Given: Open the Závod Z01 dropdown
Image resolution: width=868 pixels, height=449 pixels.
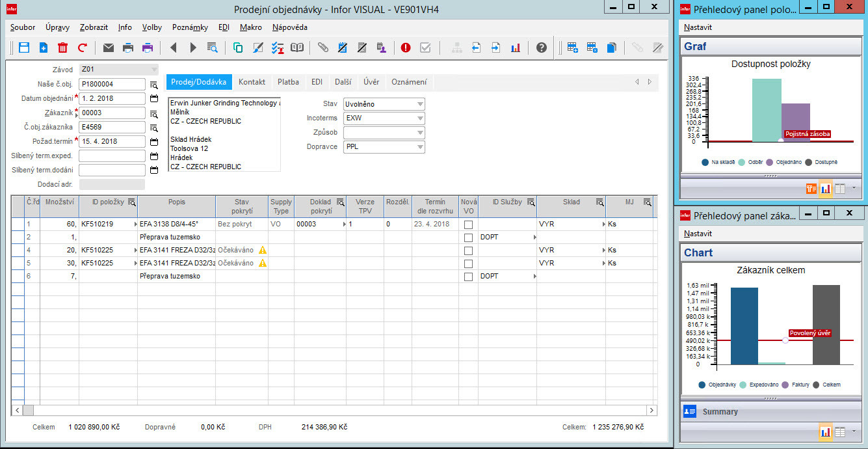Looking at the screenshot, I should (154, 70).
